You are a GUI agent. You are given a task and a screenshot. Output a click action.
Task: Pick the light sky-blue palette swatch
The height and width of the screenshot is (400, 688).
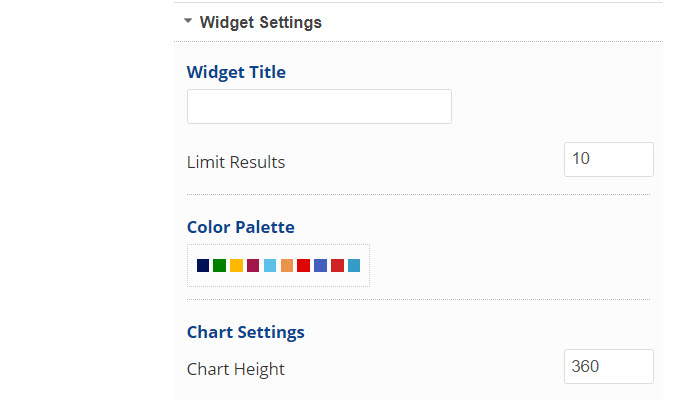tap(270, 266)
